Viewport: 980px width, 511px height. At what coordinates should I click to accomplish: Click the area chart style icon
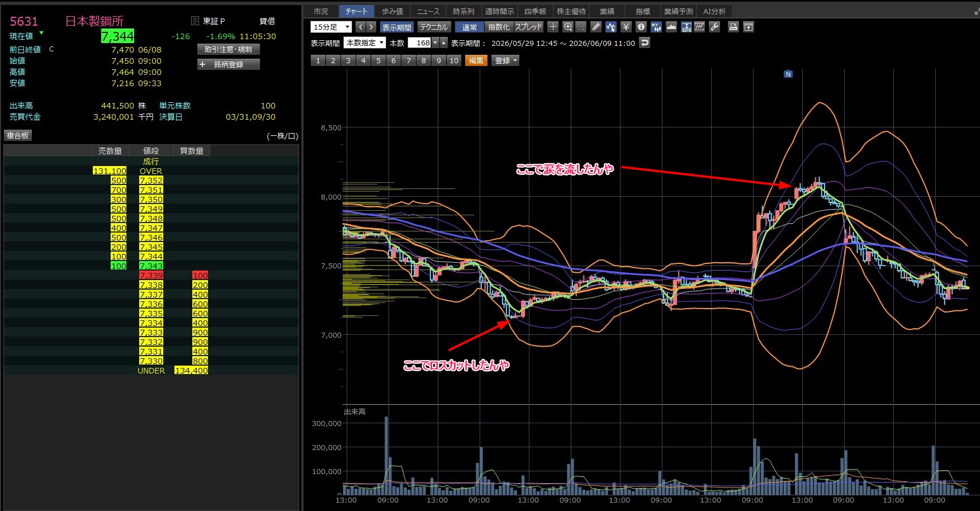(671, 27)
